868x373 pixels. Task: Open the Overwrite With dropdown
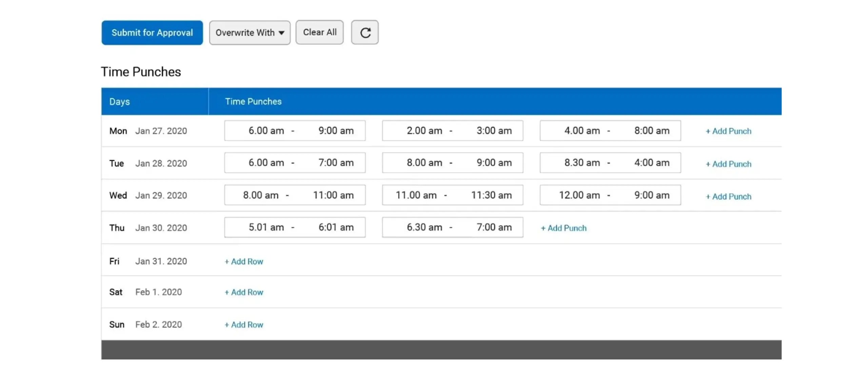[250, 32]
